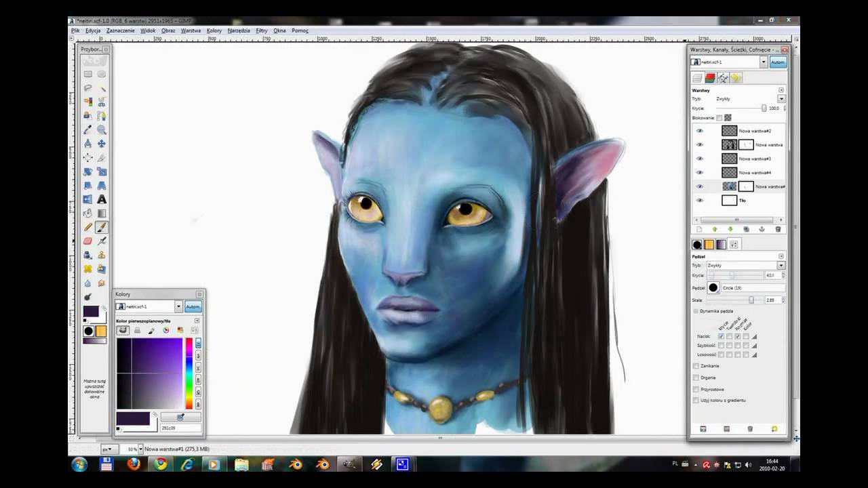Open the Edycja menu
Image resolution: width=868 pixels, height=488 pixels.
(93, 30)
